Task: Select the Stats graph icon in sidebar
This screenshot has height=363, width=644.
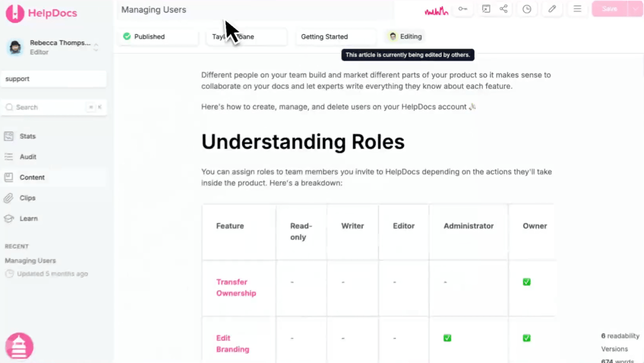Action: [9, 136]
